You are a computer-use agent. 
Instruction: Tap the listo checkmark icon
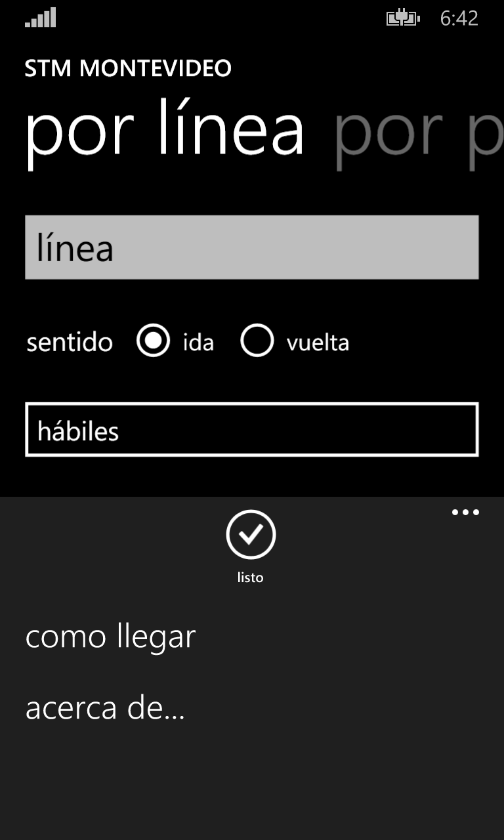click(x=251, y=535)
